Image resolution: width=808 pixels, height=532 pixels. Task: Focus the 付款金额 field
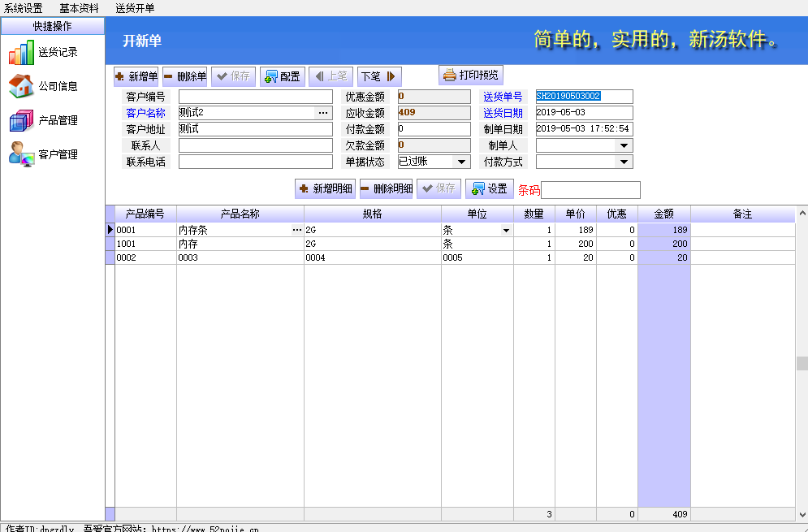click(434, 129)
